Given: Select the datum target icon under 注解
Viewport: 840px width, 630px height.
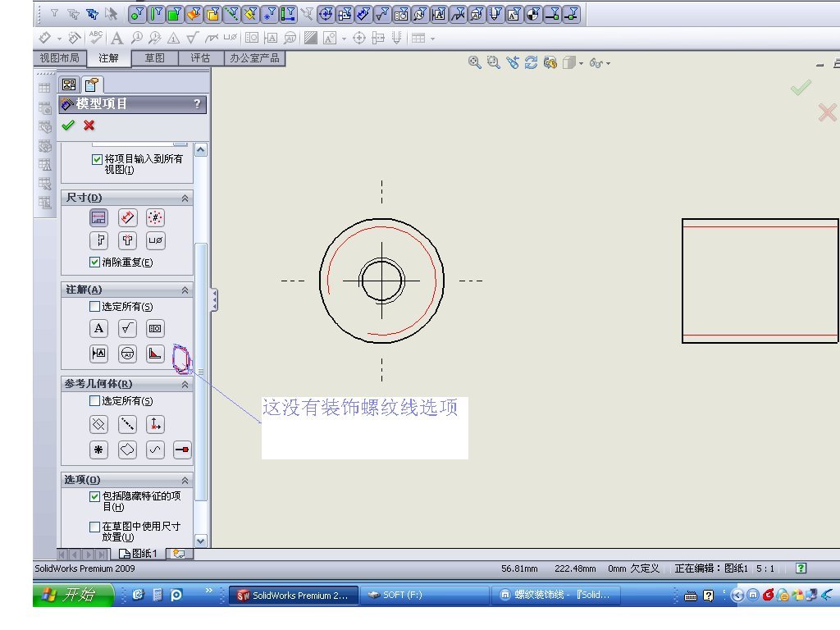Looking at the screenshot, I should (x=127, y=354).
